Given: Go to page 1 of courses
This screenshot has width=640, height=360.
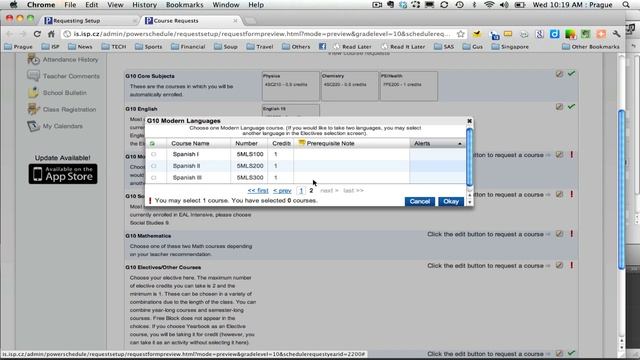Looking at the screenshot, I should point(301,191).
